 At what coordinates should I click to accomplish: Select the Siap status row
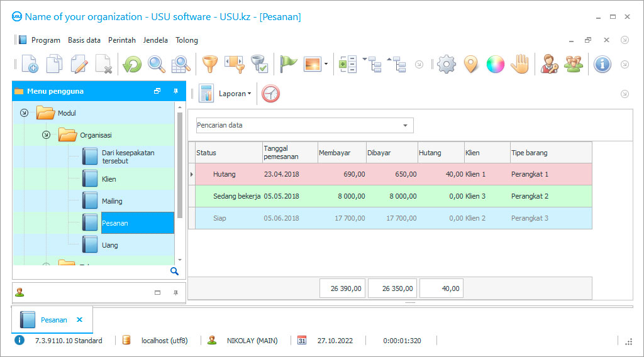(394, 218)
